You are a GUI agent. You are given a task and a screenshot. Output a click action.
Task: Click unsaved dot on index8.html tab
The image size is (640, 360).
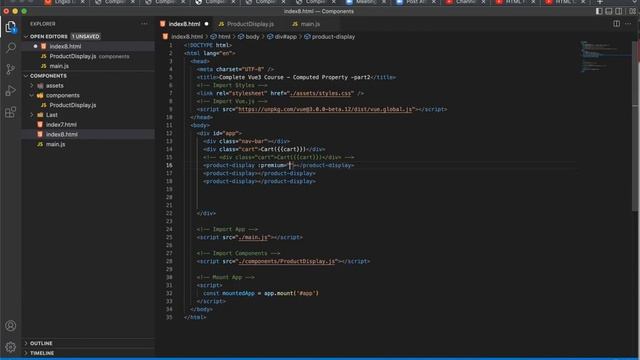pos(207,24)
